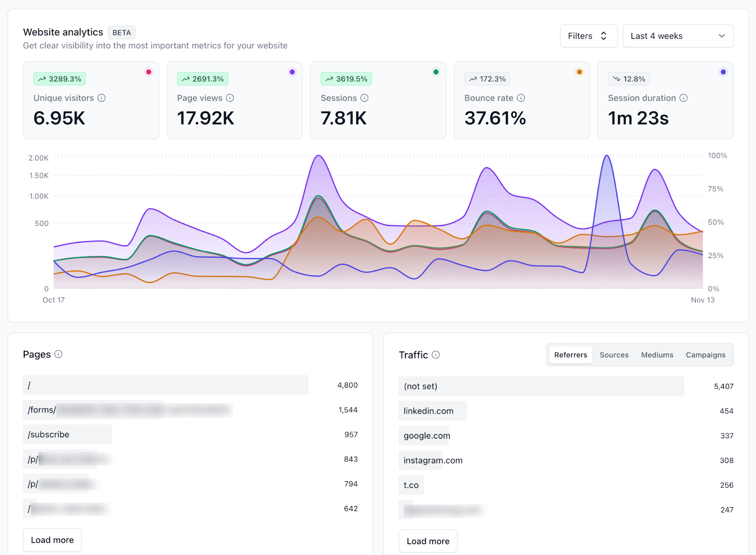756x555 pixels.
Task: Open the Campaigns tab
Action: (x=705, y=355)
